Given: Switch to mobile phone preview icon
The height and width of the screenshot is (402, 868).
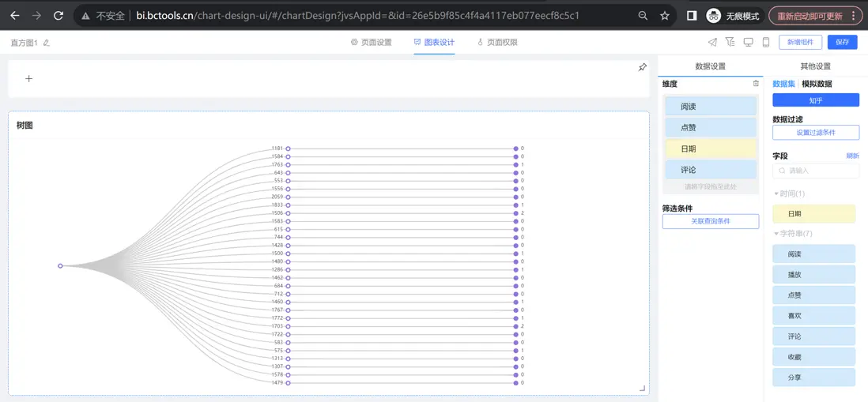Looking at the screenshot, I should (766, 42).
